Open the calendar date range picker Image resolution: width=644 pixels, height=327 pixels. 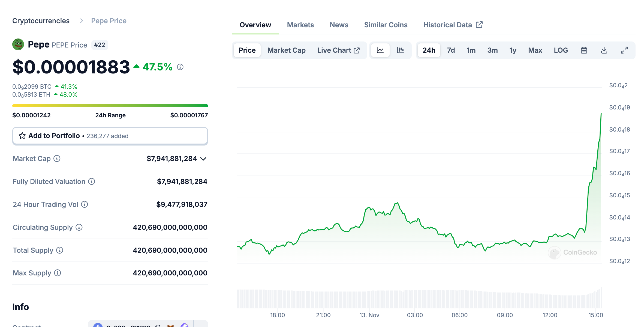tap(584, 50)
